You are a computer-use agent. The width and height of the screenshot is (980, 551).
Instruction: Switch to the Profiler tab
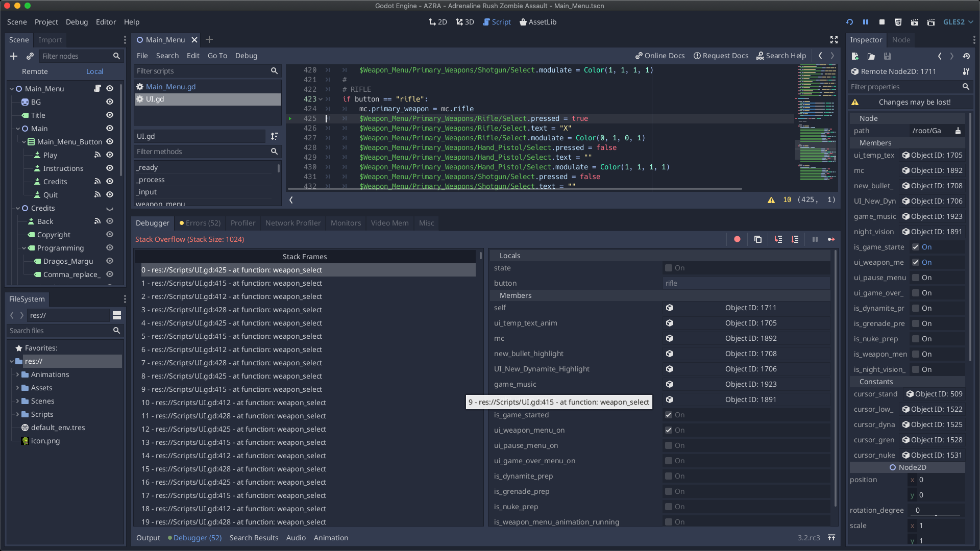[x=242, y=223]
